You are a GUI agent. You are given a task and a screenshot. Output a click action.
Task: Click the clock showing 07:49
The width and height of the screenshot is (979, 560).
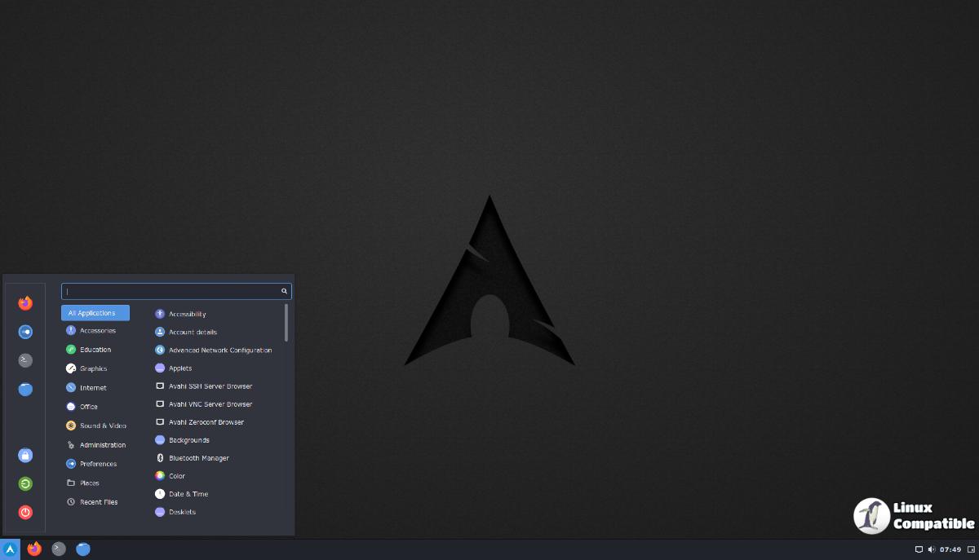[x=950, y=549]
